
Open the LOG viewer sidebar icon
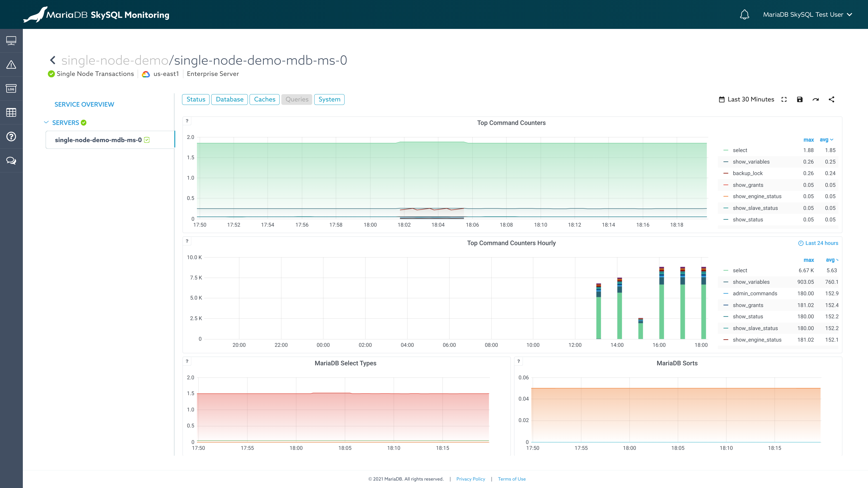click(11, 89)
